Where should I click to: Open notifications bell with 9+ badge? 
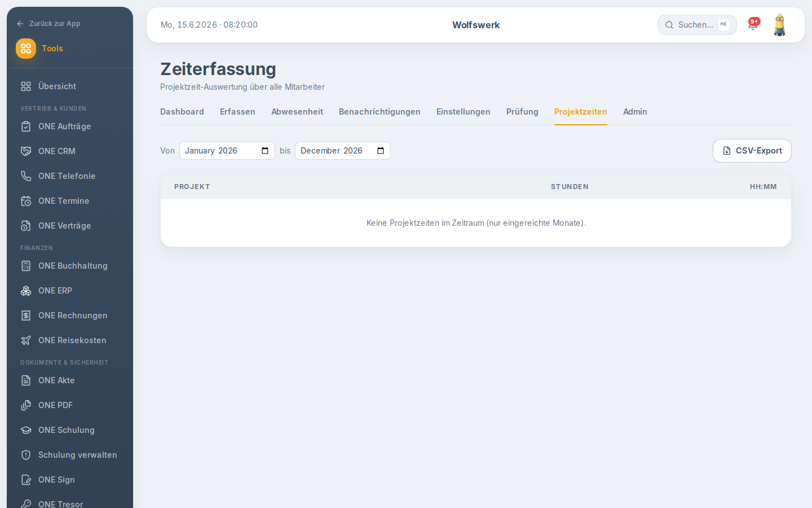click(x=753, y=25)
